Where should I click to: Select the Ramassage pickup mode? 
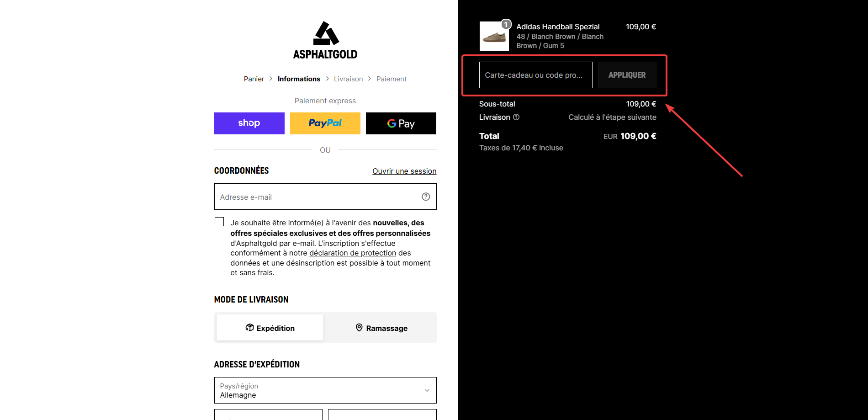click(381, 328)
